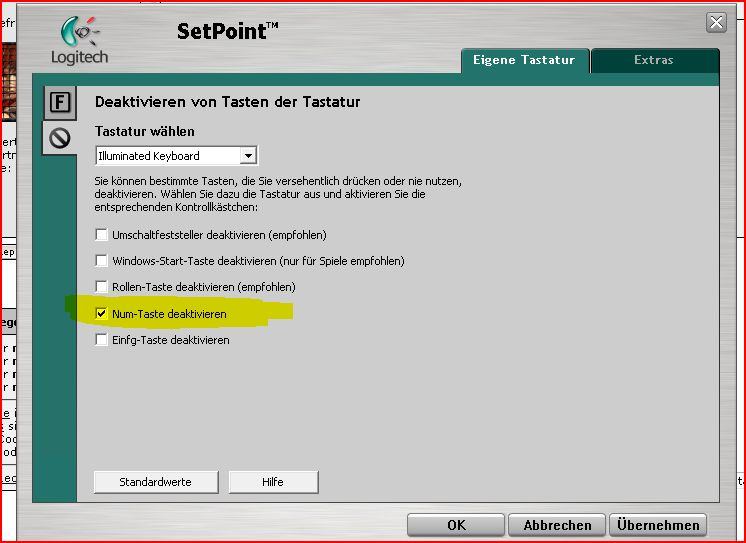746x543 pixels.
Task: Click the Logitech logo
Action: [x=80, y=41]
